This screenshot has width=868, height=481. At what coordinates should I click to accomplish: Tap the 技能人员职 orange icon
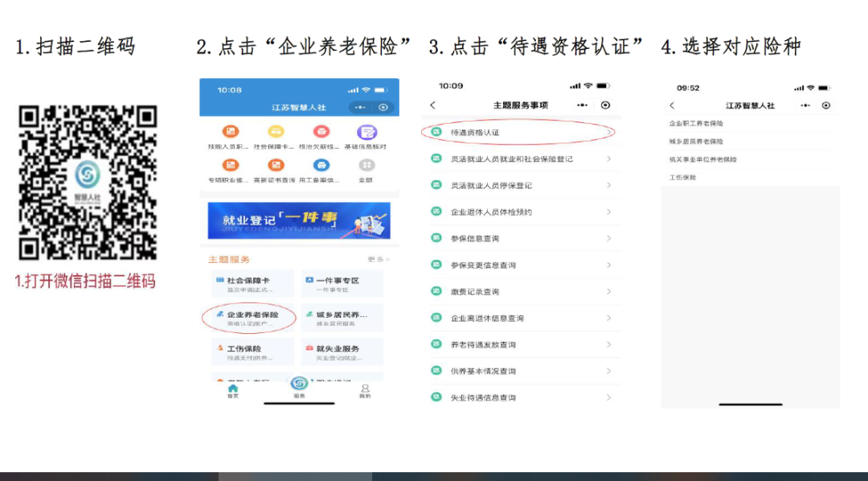coord(231,132)
